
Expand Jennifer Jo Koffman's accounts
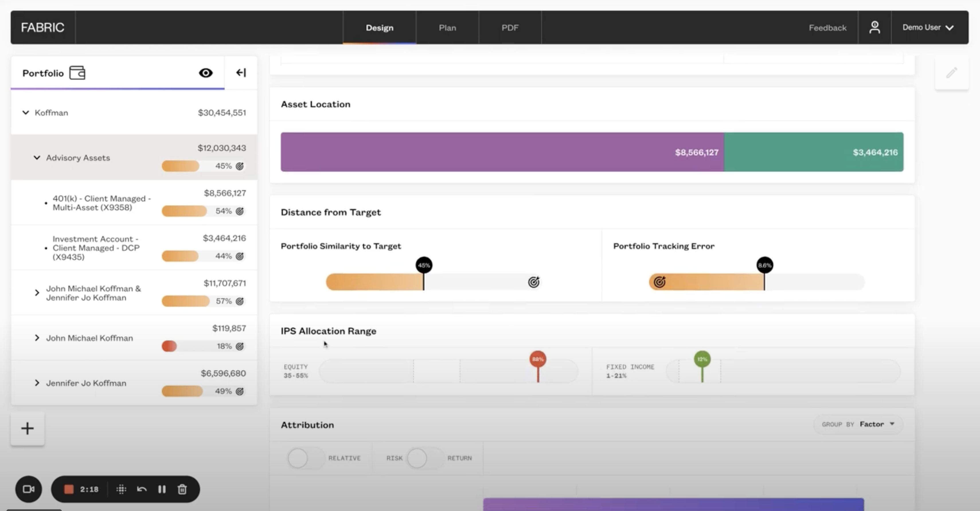[x=37, y=383]
